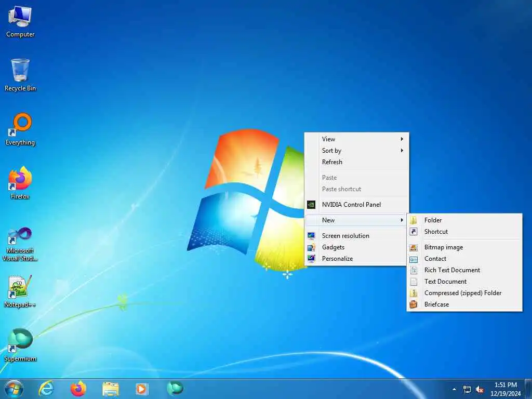The image size is (532, 399).
Task: Choose Refresh from the context menu
Action: 356,162
